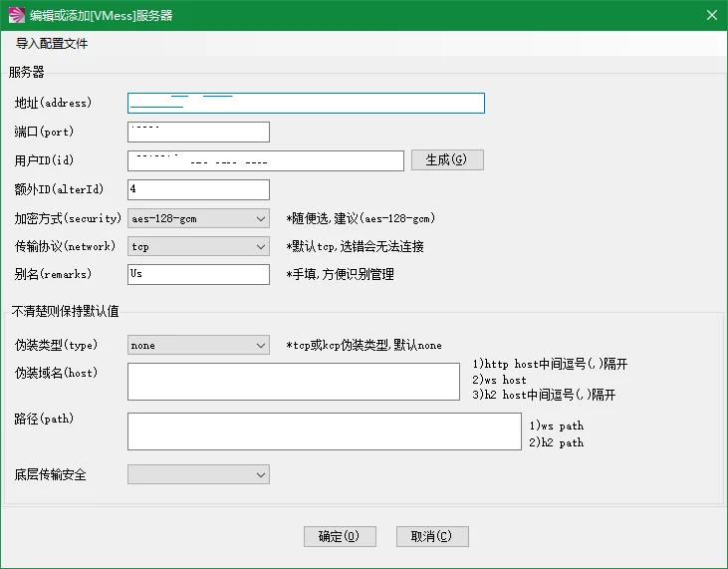The width and height of the screenshot is (728, 569).
Task: Expand the 底层传输安全 dropdown
Action: point(198,474)
